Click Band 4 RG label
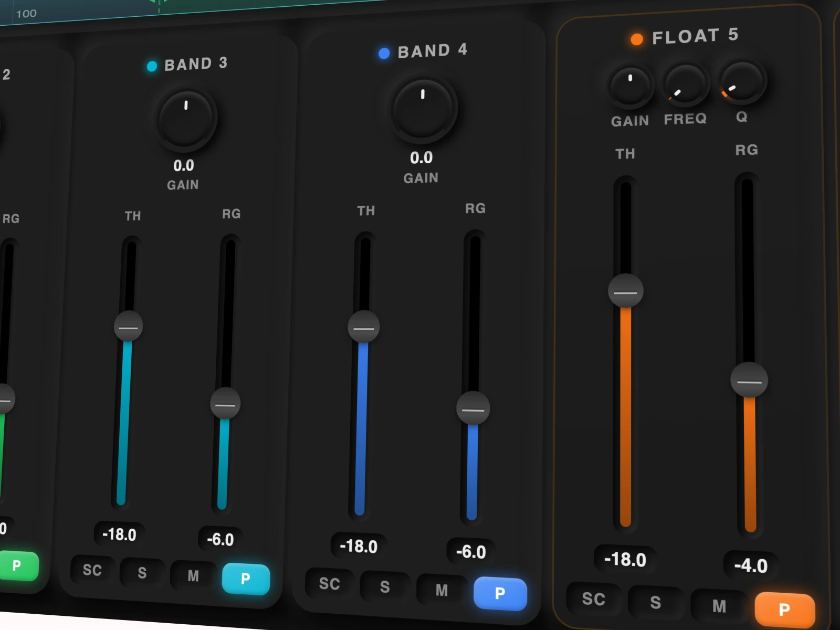The image size is (840, 630). coord(476,208)
